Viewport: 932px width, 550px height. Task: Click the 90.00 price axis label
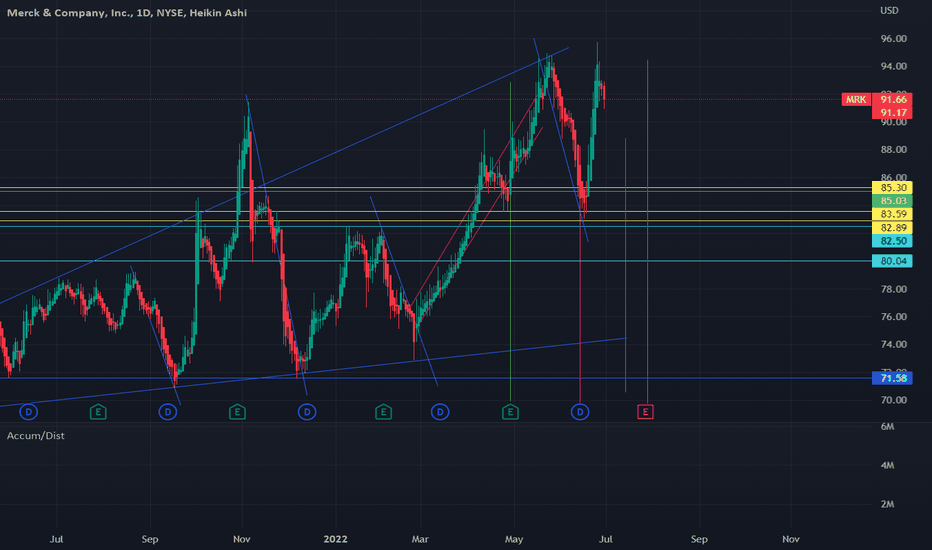coord(893,122)
